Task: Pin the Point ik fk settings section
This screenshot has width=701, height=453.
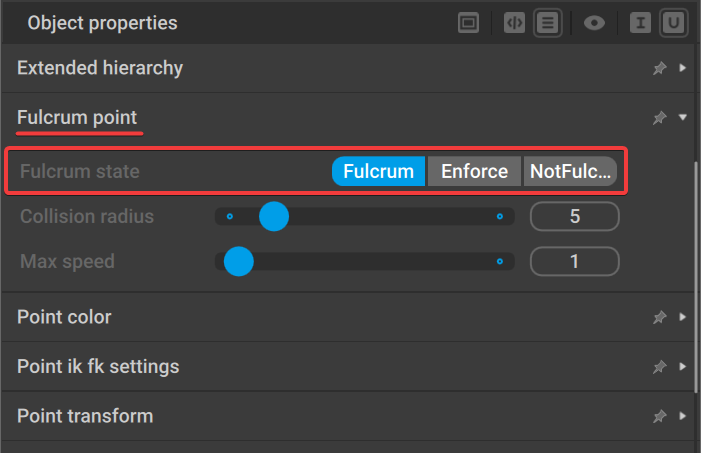Action: pyautogui.click(x=659, y=367)
